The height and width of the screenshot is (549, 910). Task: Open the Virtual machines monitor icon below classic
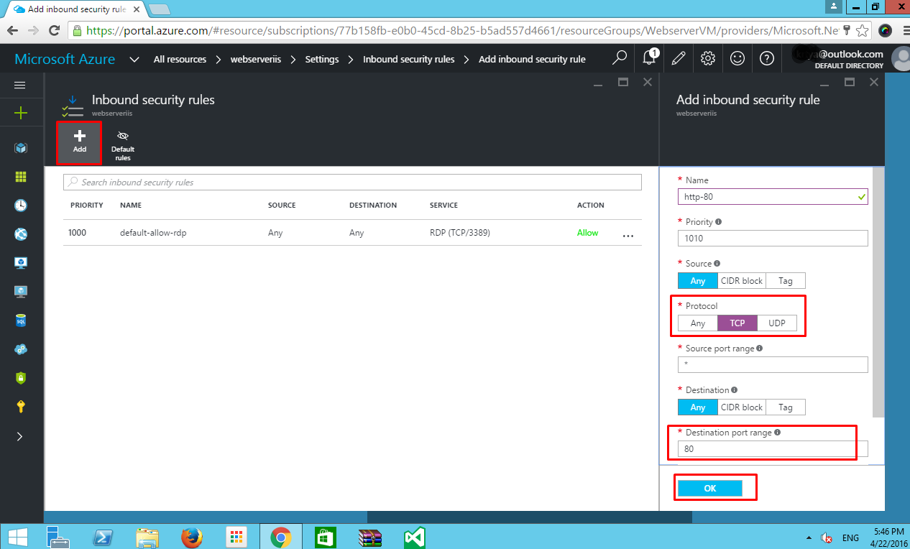[21, 292]
